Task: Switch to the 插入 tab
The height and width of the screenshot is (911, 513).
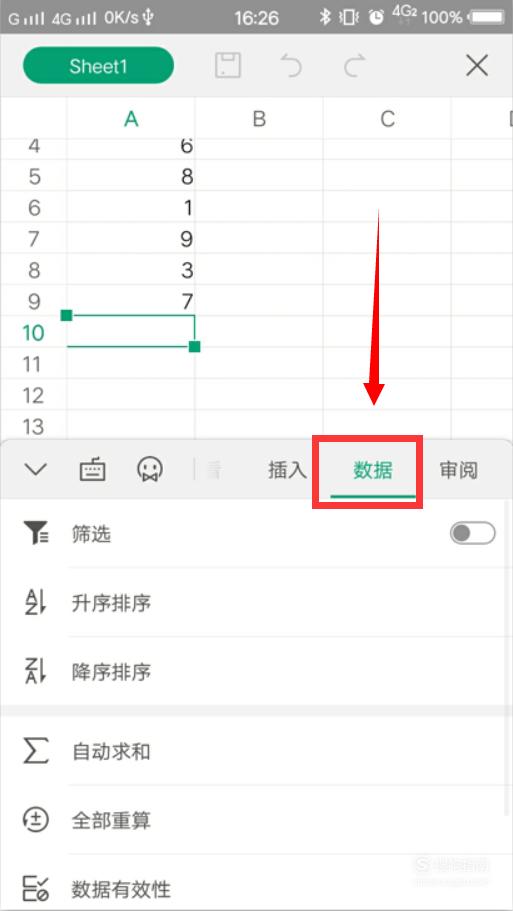Action: click(x=287, y=470)
